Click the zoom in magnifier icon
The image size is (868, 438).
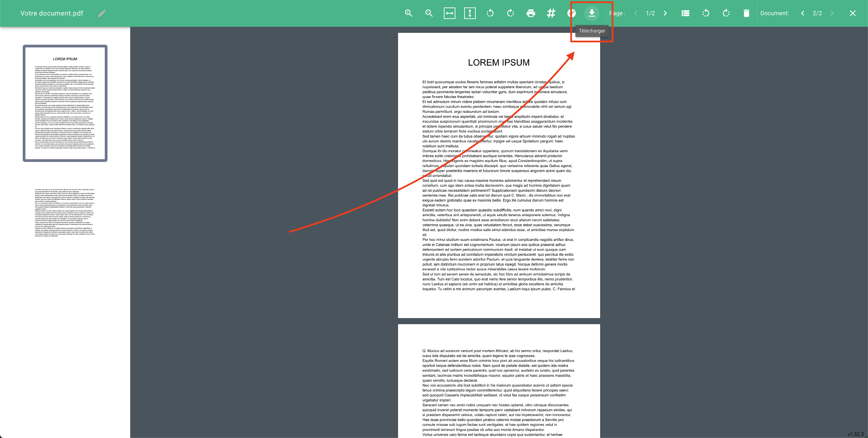(409, 13)
